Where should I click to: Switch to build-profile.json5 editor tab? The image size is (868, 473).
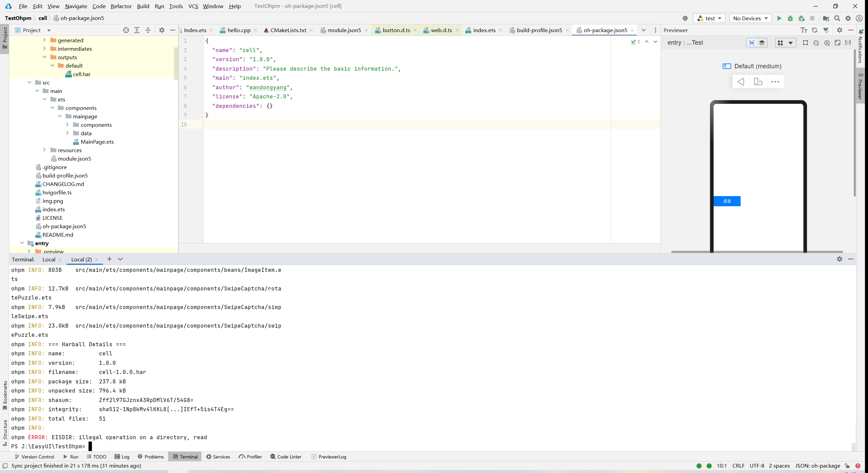coord(539,30)
